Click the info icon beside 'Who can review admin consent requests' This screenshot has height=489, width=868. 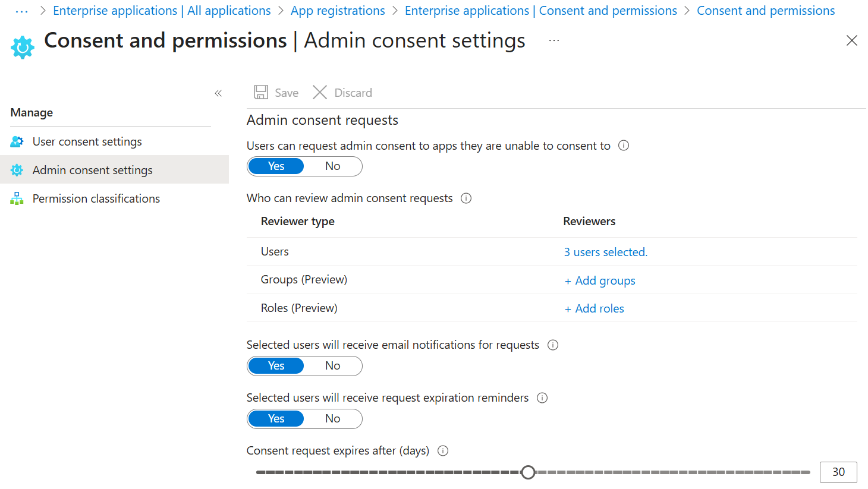[x=466, y=198]
